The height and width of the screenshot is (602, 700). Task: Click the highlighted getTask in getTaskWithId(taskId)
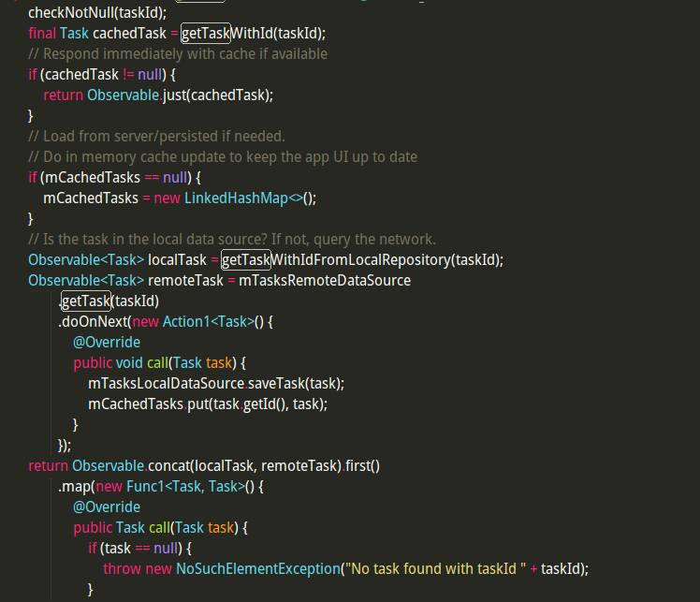(x=205, y=33)
